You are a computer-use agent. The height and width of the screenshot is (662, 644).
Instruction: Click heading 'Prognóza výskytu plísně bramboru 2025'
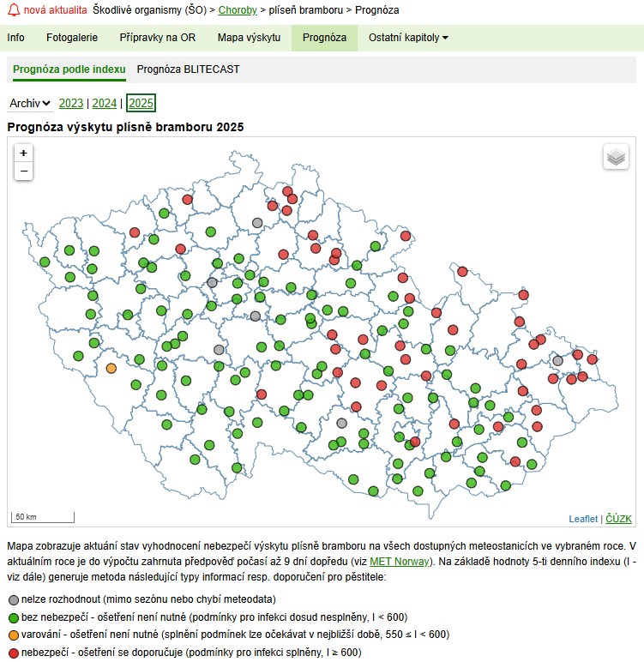pos(125,127)
